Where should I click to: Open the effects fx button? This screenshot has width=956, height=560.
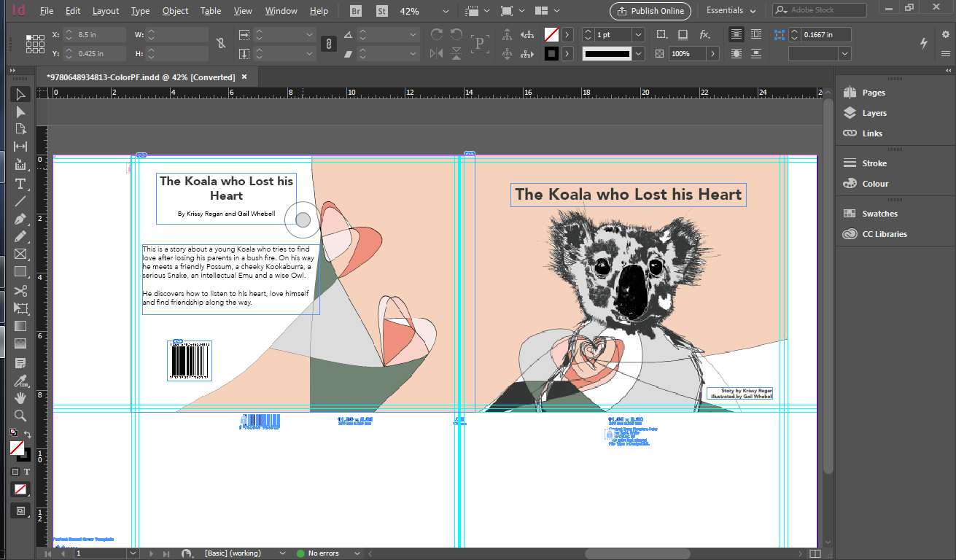704,34
